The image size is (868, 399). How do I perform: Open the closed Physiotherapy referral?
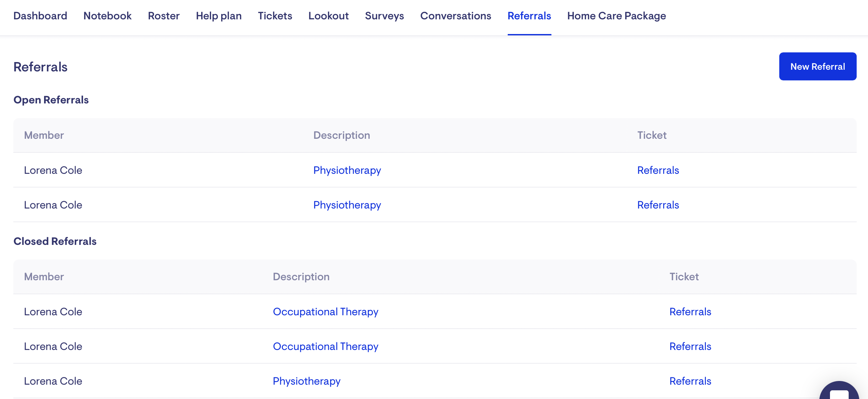click(307, 381)
